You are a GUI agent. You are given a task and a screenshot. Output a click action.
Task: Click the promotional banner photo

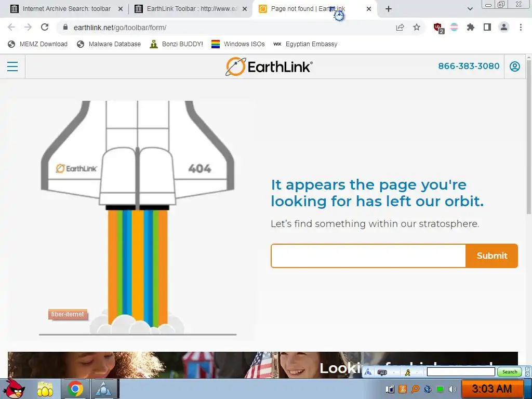(x=262, y=365)
